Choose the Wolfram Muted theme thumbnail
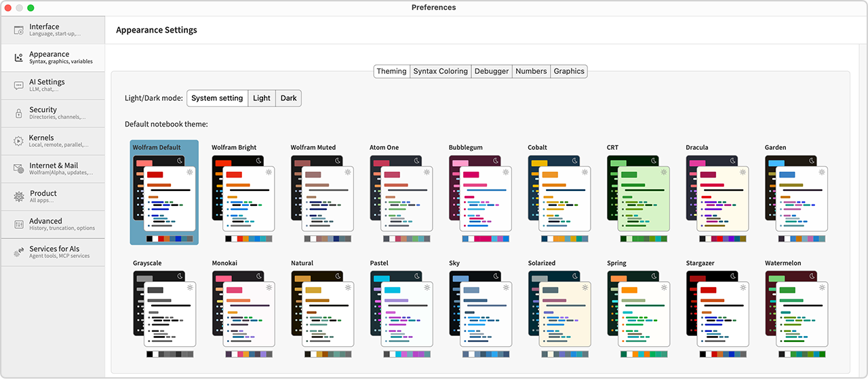The height and width of the screenshot is (380, 868). coord(322,194)
